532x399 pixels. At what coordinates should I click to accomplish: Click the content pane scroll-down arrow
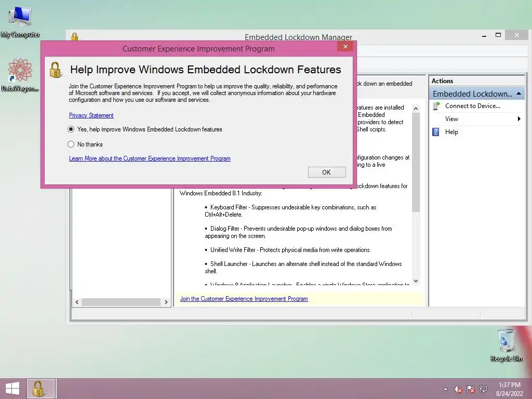[x=416, y=281]
